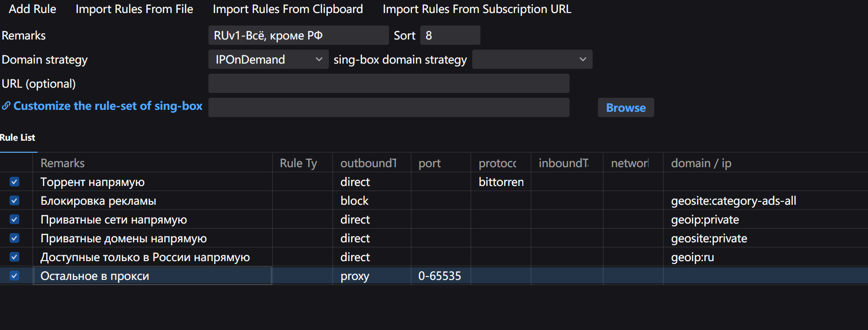Toggle checkbox for Доступные только в России rule
The image size is (868, 330).
(x=14, y=257)
